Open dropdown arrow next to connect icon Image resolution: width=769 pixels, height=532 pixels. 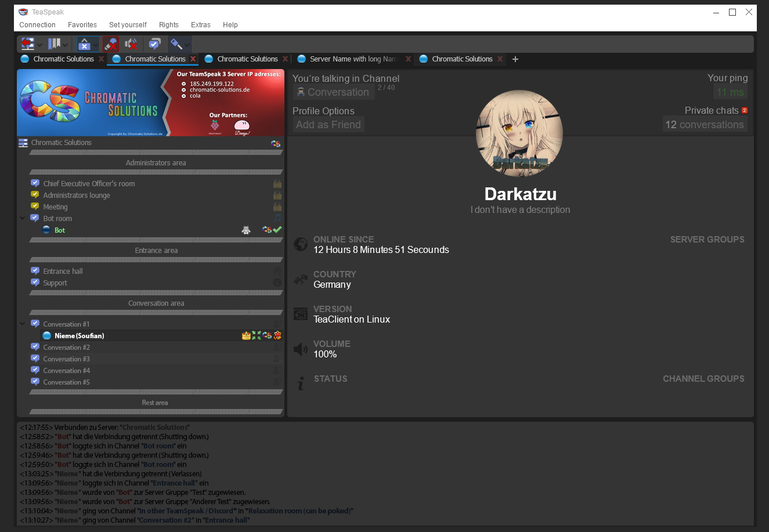39,45
